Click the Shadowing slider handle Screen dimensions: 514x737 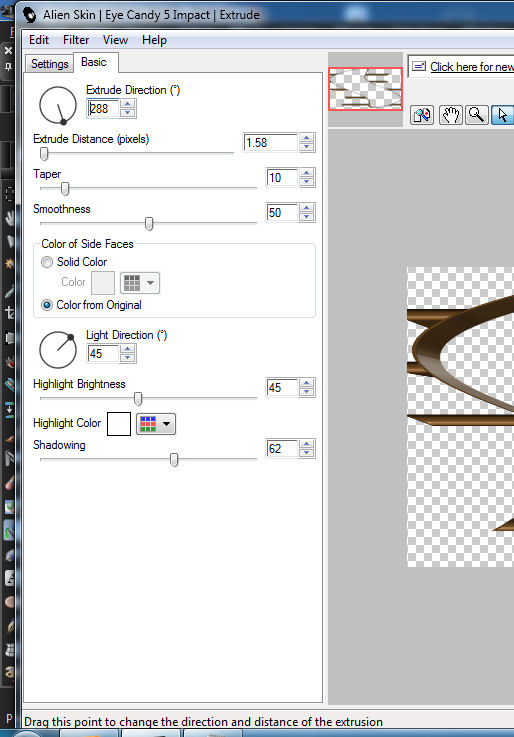coord(174,460)
